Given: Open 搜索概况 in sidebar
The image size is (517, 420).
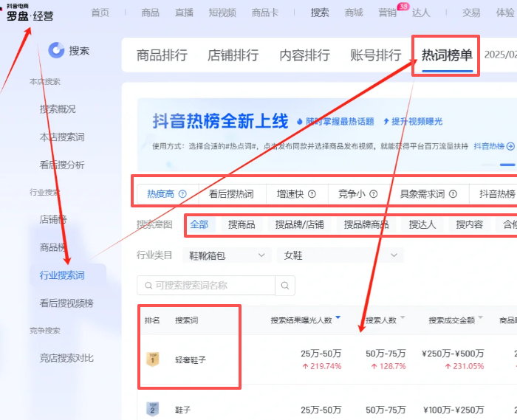Looking at the screenshot, I should point(58,109).
